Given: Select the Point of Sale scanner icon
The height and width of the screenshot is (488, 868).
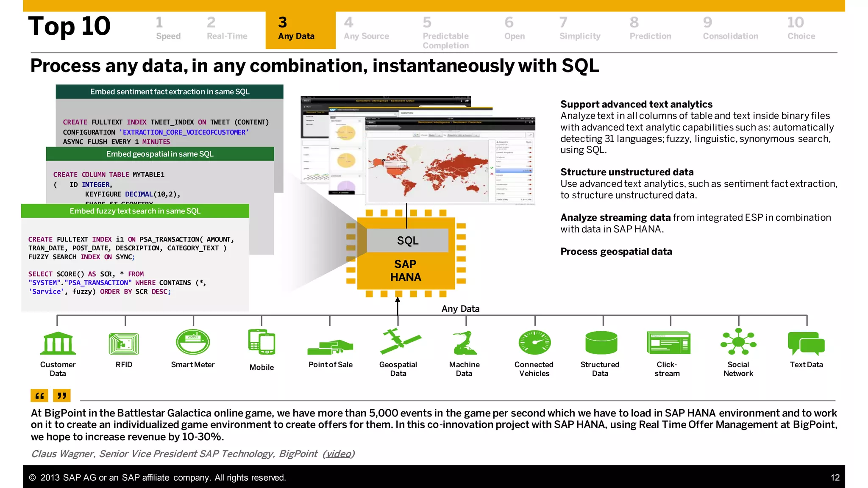Looking at the screenshot, I should pos(330,347).
